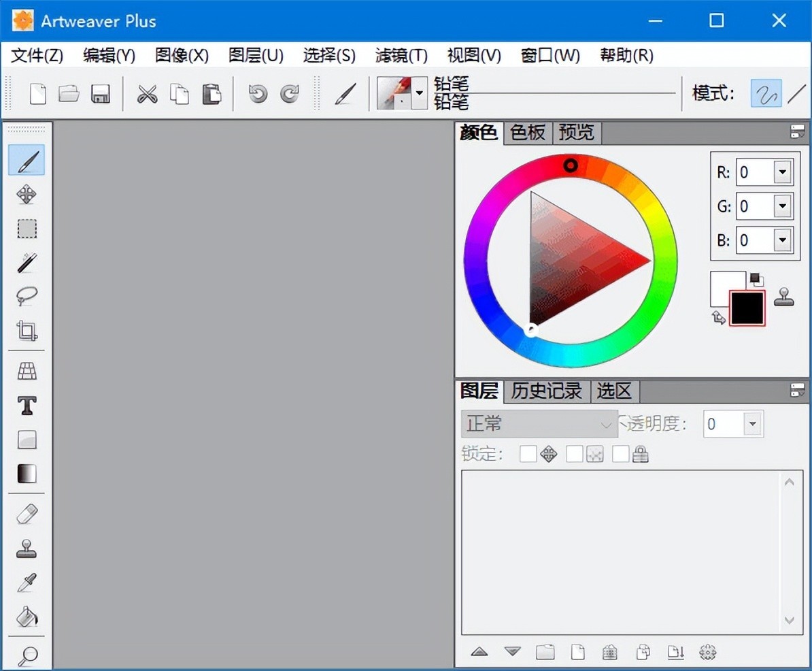Select the Lasso tool

pyautogui.click(x=27, y=296)
